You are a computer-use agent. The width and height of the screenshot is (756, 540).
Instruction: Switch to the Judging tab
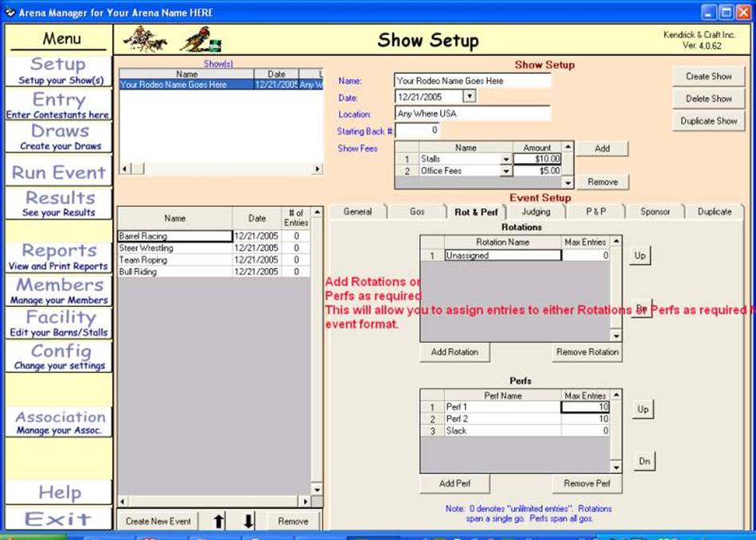coord(536,212)
